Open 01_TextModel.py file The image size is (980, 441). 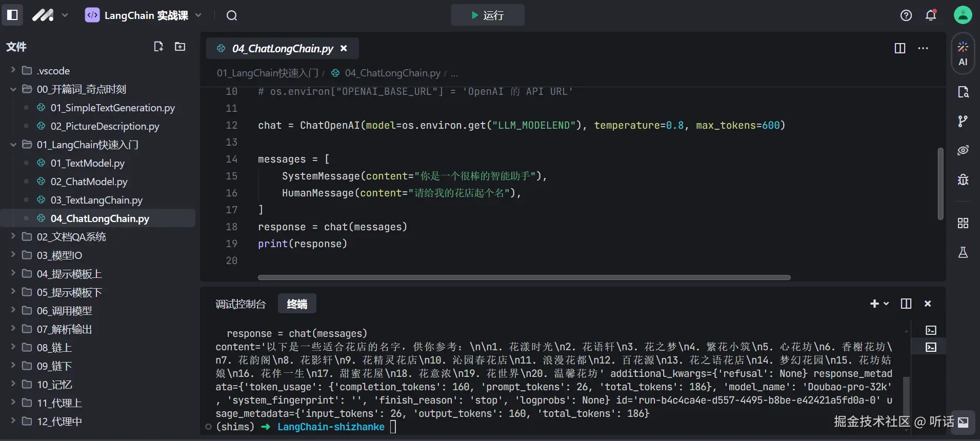click(87, 163)
